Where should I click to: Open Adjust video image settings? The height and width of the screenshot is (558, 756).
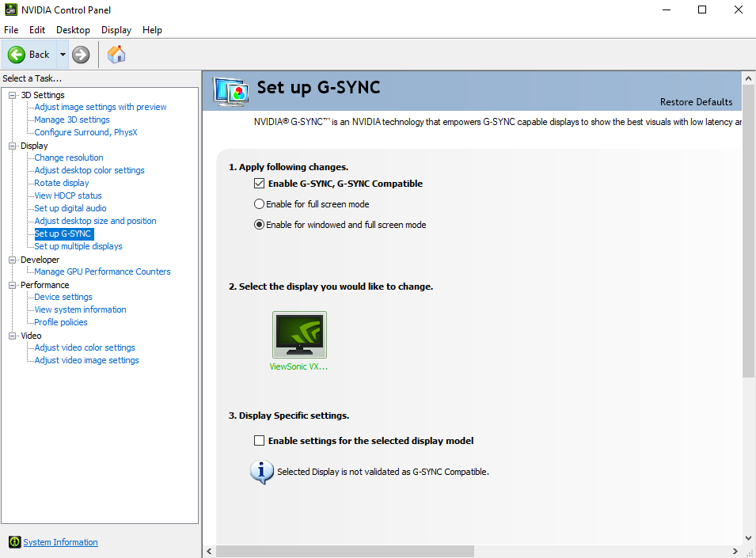coord(86,360)
